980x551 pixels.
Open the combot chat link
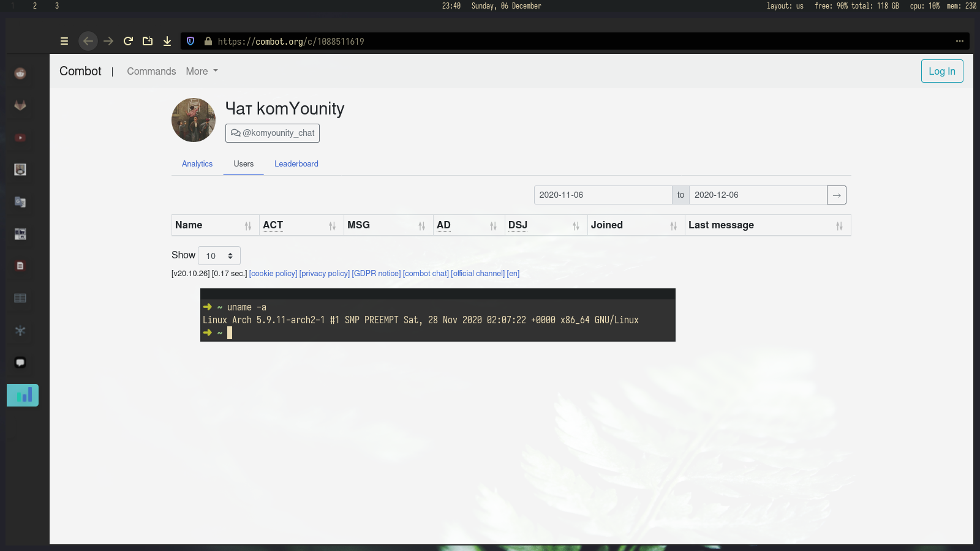pyautogui.click(x=426, y=274)
